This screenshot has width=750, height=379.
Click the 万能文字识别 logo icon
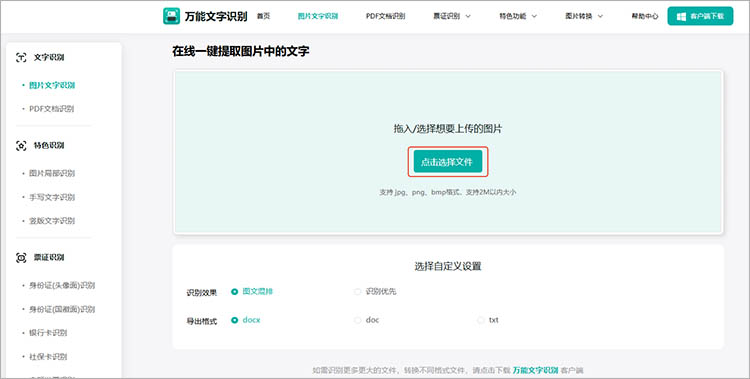[171, 16]
